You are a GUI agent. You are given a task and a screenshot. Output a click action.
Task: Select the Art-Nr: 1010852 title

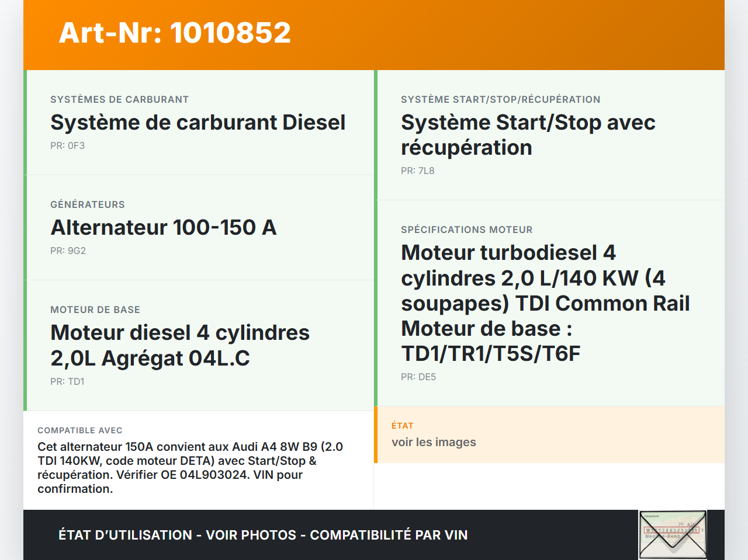click(x=174, y=33)
